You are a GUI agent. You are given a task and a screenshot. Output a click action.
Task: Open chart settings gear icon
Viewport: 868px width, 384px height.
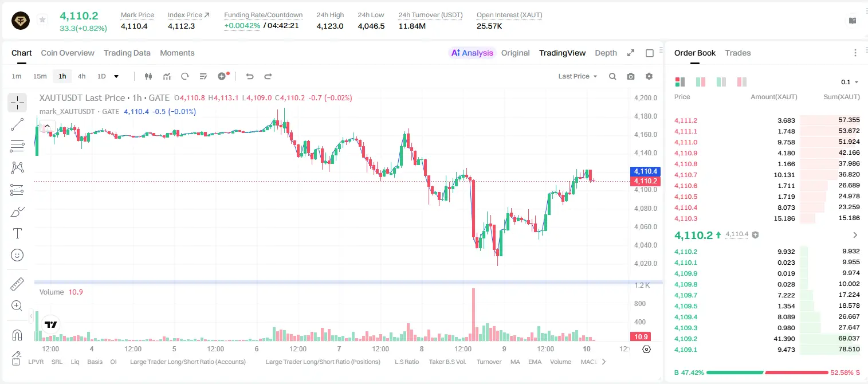(x=649, y=76)
